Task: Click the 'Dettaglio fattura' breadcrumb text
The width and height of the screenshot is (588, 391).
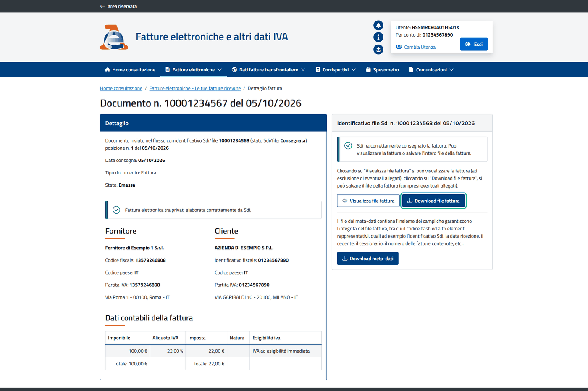Action: click(x=265, y=88)
